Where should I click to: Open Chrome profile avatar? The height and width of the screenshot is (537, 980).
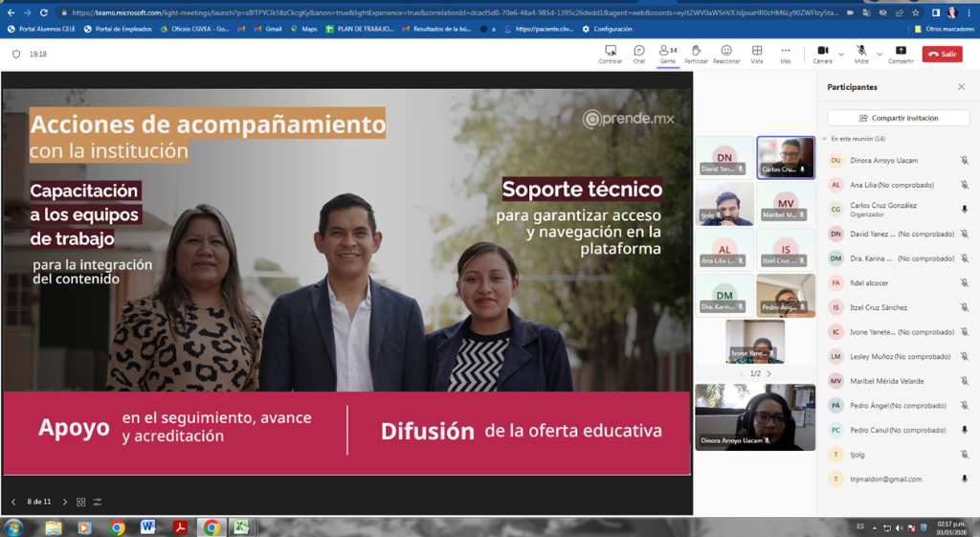tap(952, 12)
